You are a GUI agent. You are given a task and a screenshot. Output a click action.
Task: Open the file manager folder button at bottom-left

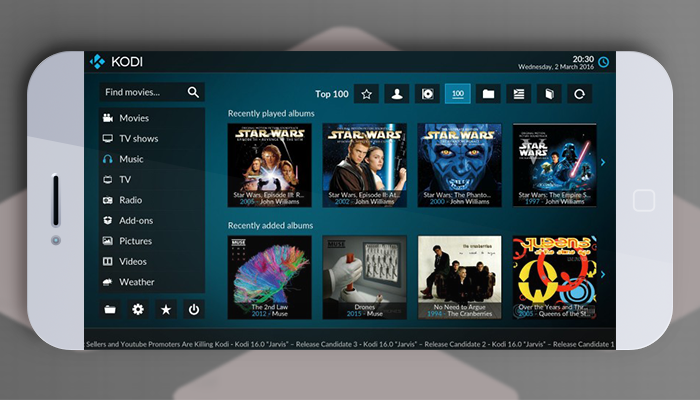[110, 309]
